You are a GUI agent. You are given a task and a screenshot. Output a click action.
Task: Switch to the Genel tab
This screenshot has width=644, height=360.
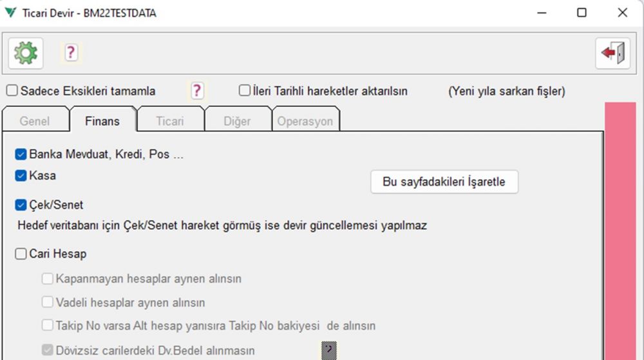[35, 121]
